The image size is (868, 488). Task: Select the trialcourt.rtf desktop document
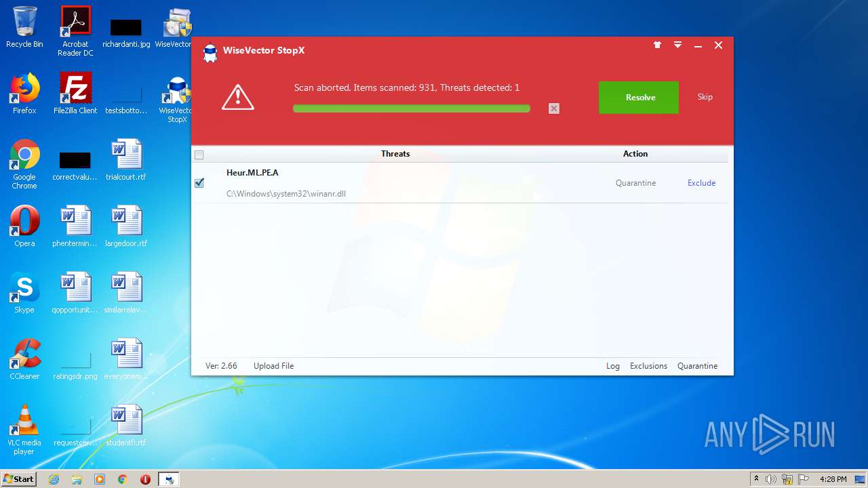(126, 160)
